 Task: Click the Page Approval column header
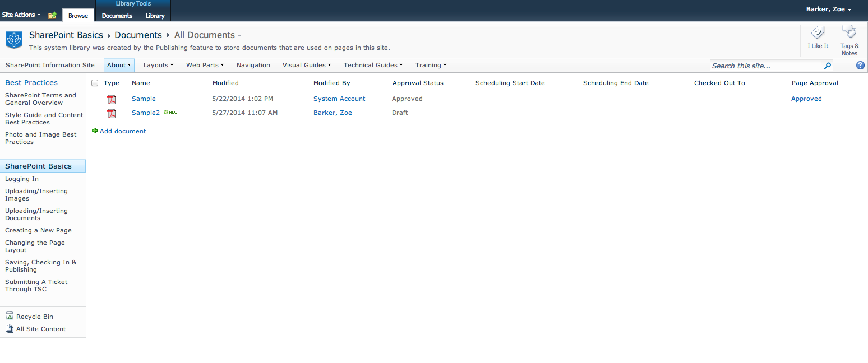point(815,83)
